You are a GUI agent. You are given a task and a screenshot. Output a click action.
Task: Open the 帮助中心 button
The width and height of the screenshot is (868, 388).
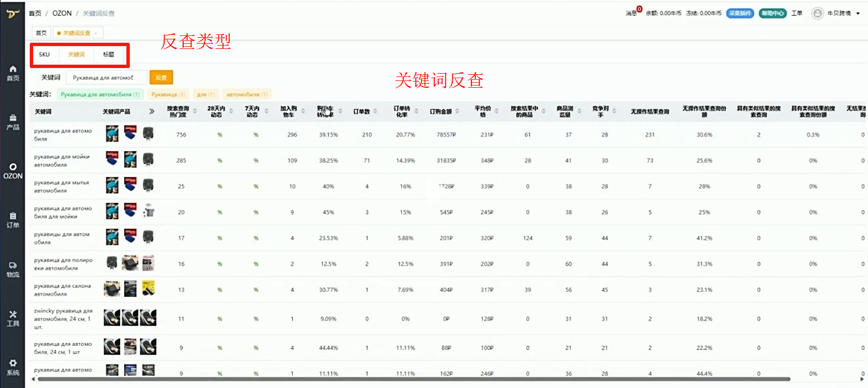tap(772, 13)
